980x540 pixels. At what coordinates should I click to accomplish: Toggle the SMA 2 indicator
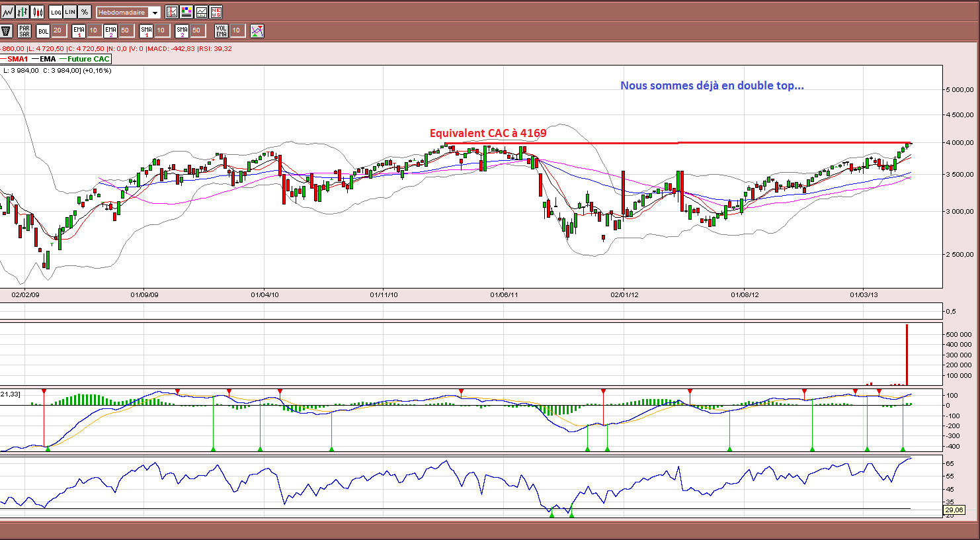(x=182, y=30)
